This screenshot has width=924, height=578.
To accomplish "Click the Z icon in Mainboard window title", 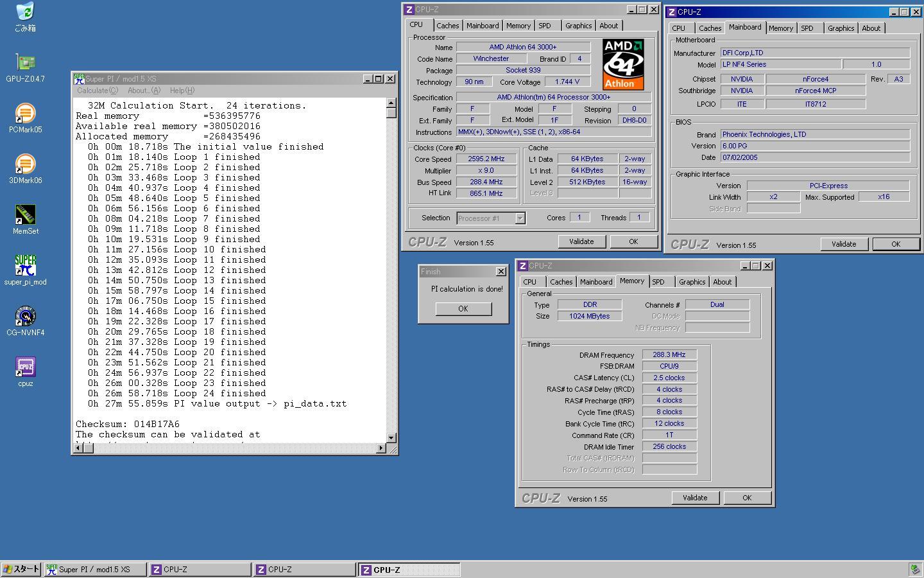I will click(672, 12).
